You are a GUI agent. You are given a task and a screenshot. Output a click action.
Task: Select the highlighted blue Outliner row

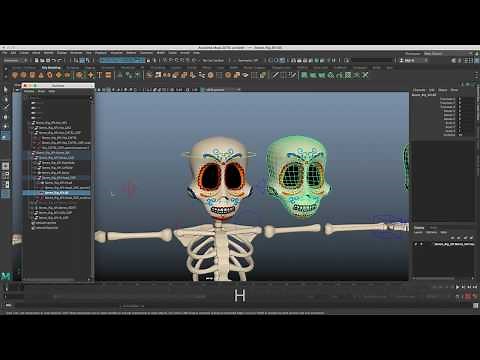[57, 193]
